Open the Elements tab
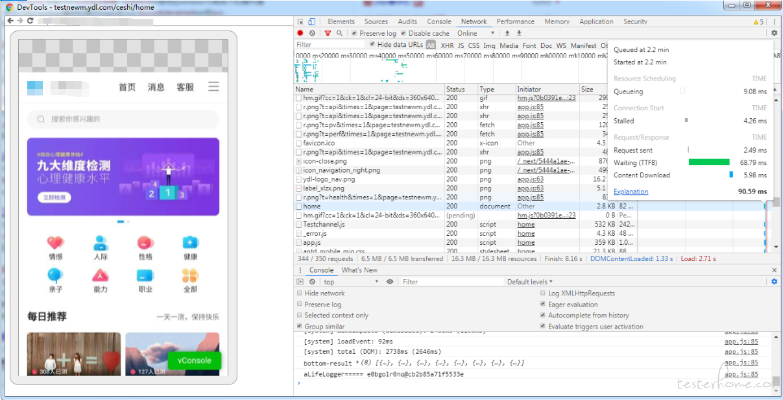This screenshot has width=783, height=400. pyautogui.click(x=341, y=21)
